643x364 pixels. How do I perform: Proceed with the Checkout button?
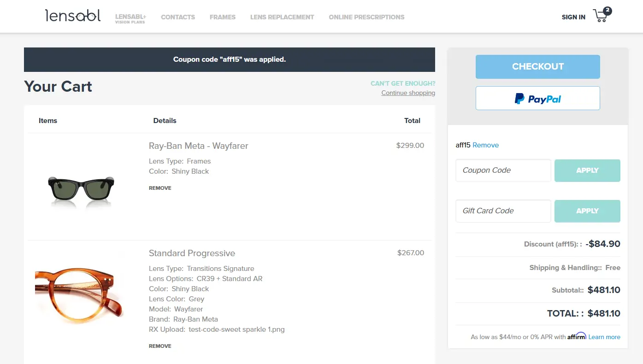[537, 67]
